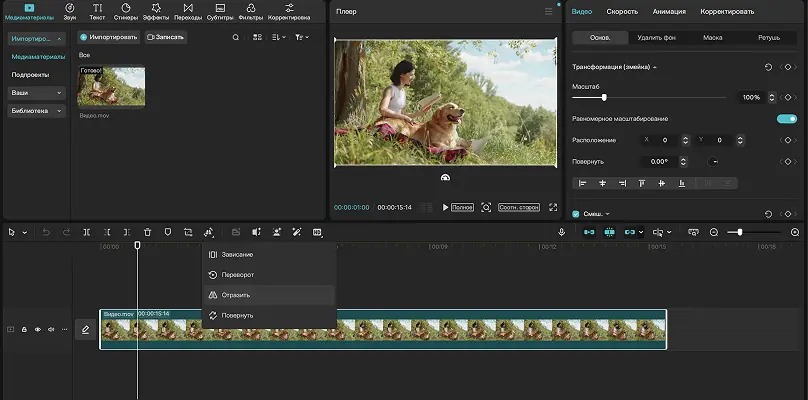Click the fullscreen icon in the player
The width and height of the screenshot is (808, 400).
tap(553, 207)
